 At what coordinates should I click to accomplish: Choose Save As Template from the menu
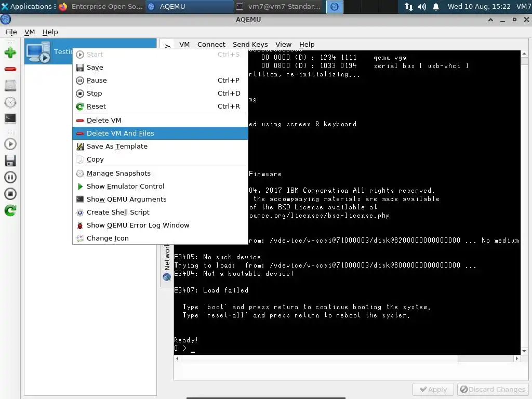[160, 146]
